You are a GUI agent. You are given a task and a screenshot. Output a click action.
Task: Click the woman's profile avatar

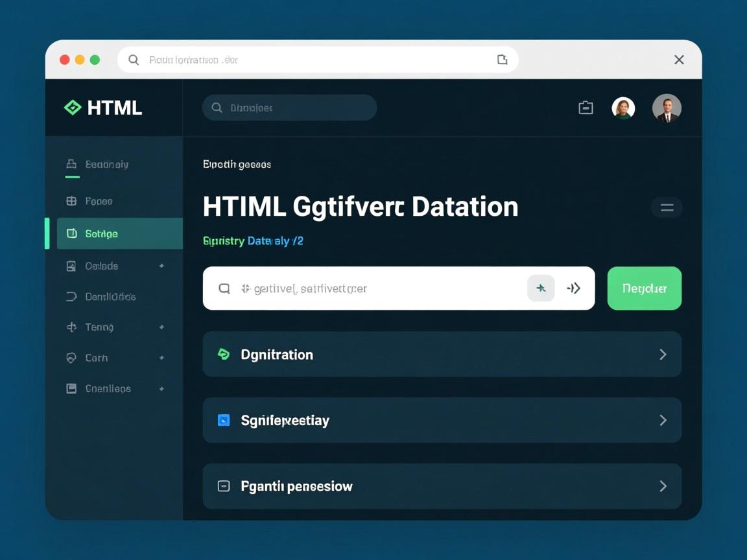tap(623, 108)
